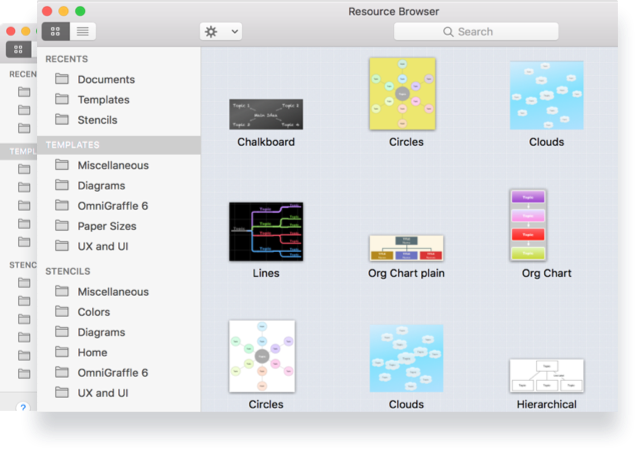The width and height of the screenshot is (637, 450).
Task: Click the help button in background window
Action: coord(23,407)
